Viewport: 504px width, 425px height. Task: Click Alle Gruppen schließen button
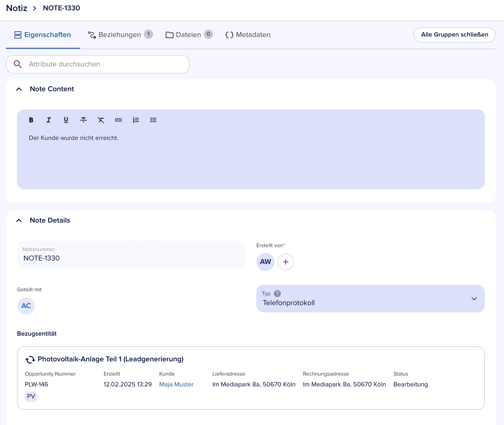455,35
